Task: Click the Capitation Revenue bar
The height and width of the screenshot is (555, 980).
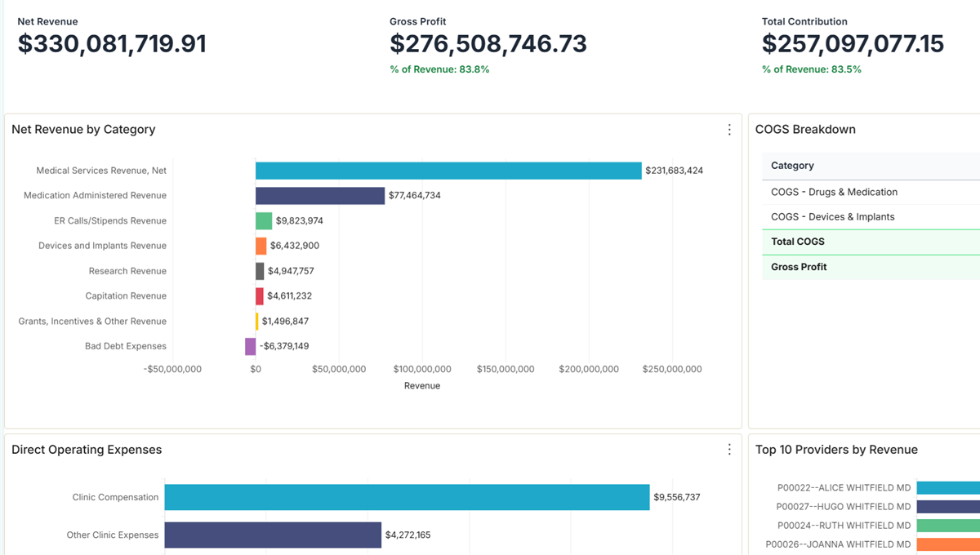Action: pos(260,296)
